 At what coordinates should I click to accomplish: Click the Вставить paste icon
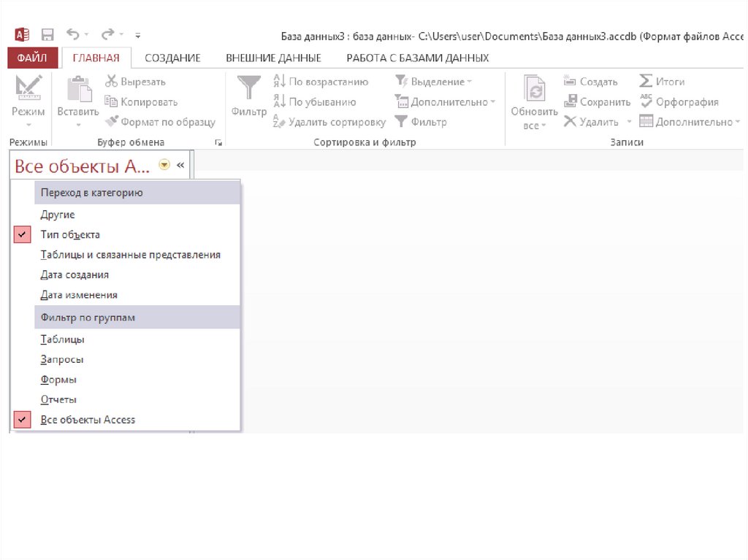click(x=78, y=89)
